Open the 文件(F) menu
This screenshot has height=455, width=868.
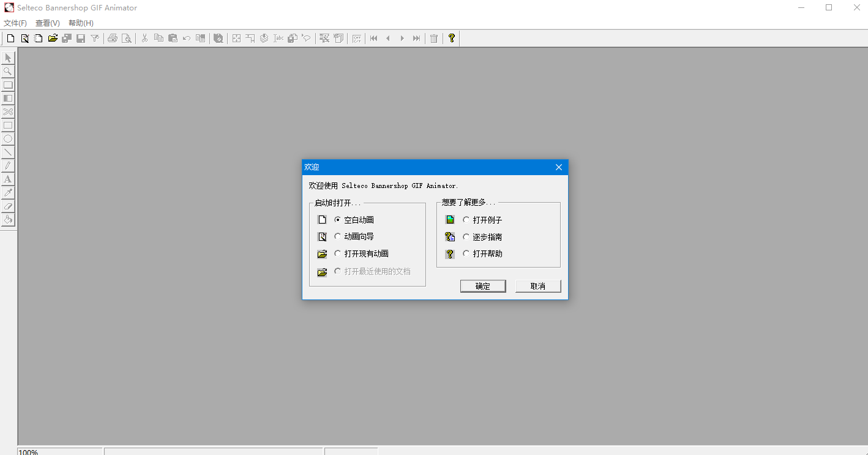(x=15, y=23)
